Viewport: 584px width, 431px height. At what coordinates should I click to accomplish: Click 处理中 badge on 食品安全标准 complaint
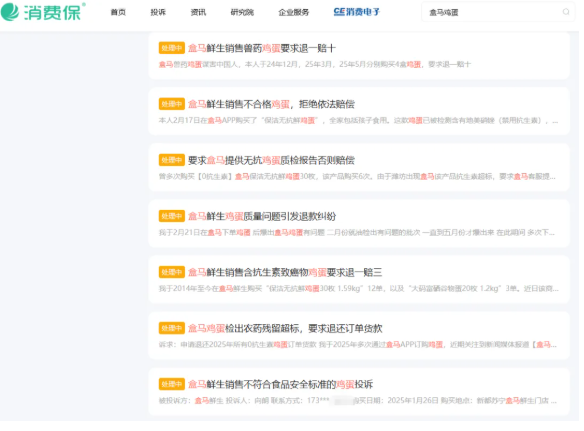tap(172, 384)
